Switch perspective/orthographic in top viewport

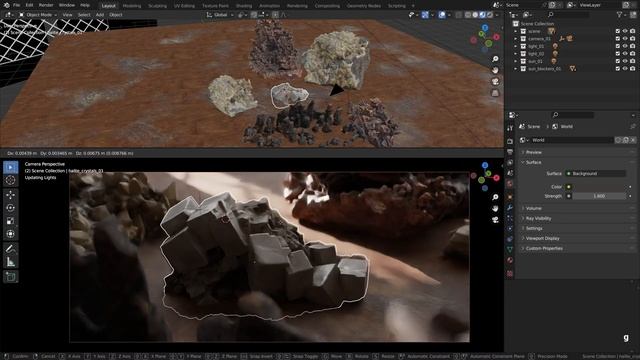pos(495,93)
